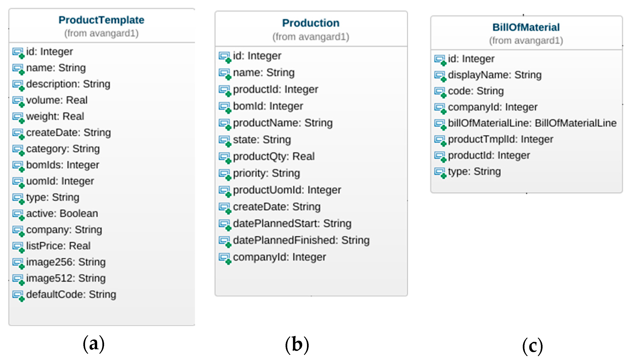Click the icon next to displayName: String
This screenshot has height=364, width=629.
click(440, 76)
